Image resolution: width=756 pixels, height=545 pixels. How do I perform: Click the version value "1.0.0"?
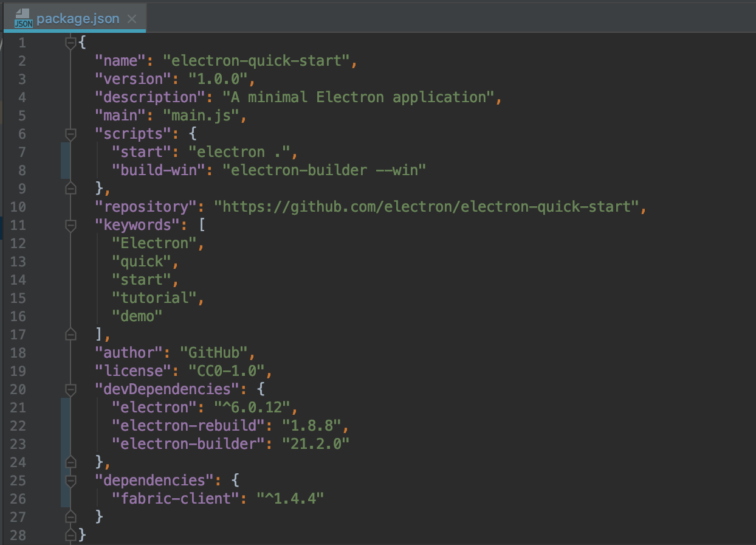point(219,79)
